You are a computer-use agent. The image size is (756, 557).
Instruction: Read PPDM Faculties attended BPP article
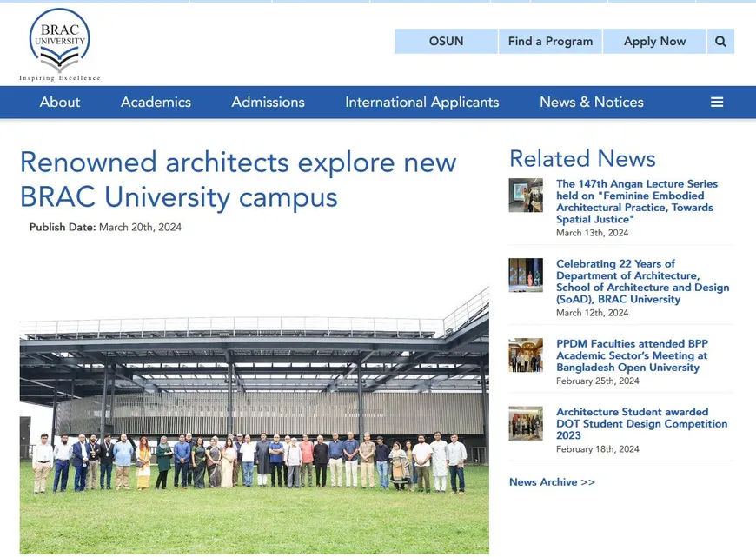click(632, 355)
